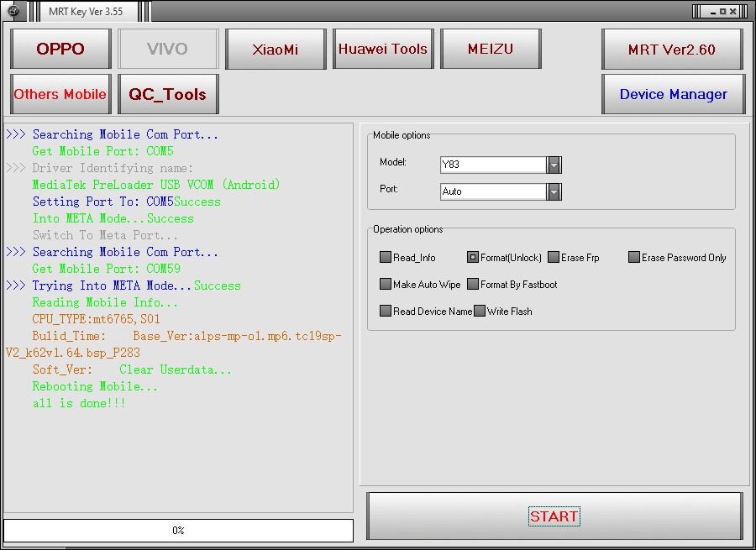Viewport: 756px width, 550px height.
Task: Click the app icon in the title bar
Action: [13, 11]
